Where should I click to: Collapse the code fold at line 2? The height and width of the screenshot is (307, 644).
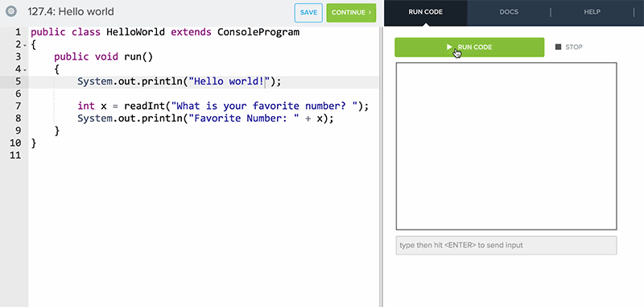click(25, 45)
